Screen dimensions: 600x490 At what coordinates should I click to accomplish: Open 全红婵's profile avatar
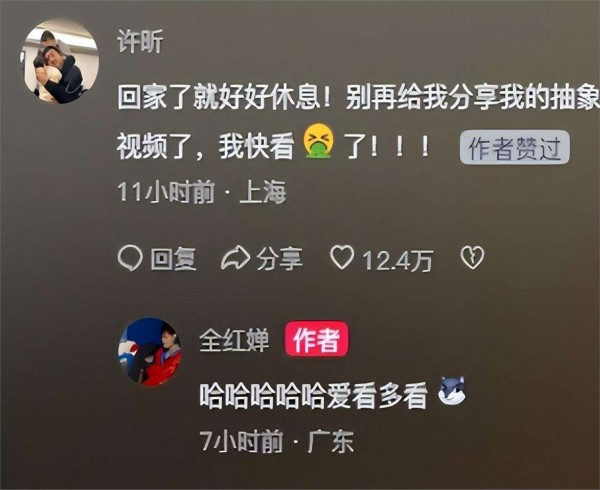[150, 352]
